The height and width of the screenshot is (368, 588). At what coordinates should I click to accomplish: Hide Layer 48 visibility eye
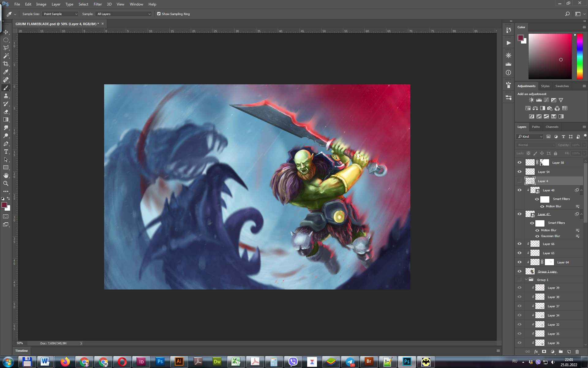(519, 190)
